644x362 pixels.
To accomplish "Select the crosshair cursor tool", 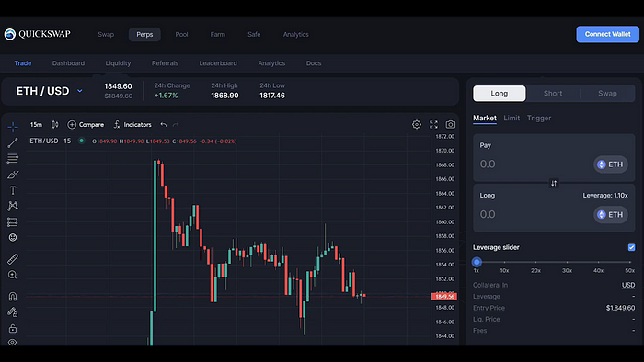I will (13, 128).
